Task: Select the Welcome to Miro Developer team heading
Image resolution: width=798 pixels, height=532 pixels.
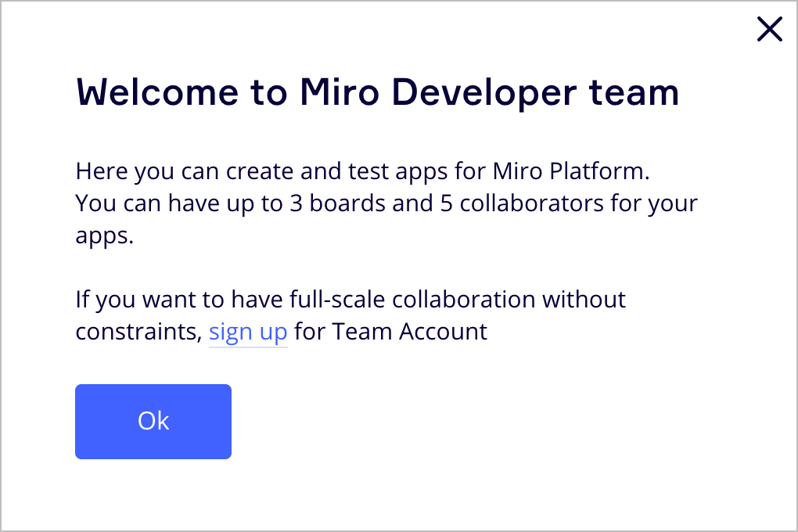Action: [377, 92]
